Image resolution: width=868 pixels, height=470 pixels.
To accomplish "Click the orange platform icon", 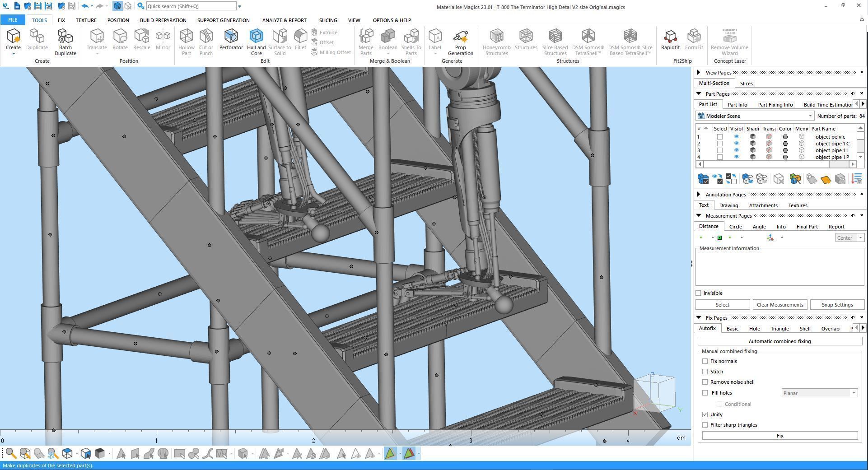I will point(826,179).
